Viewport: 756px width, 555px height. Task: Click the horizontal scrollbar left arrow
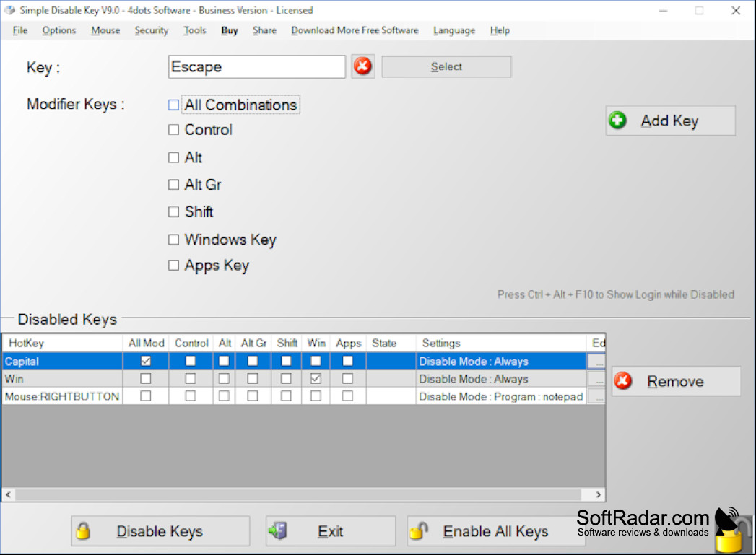coord(8,494)
